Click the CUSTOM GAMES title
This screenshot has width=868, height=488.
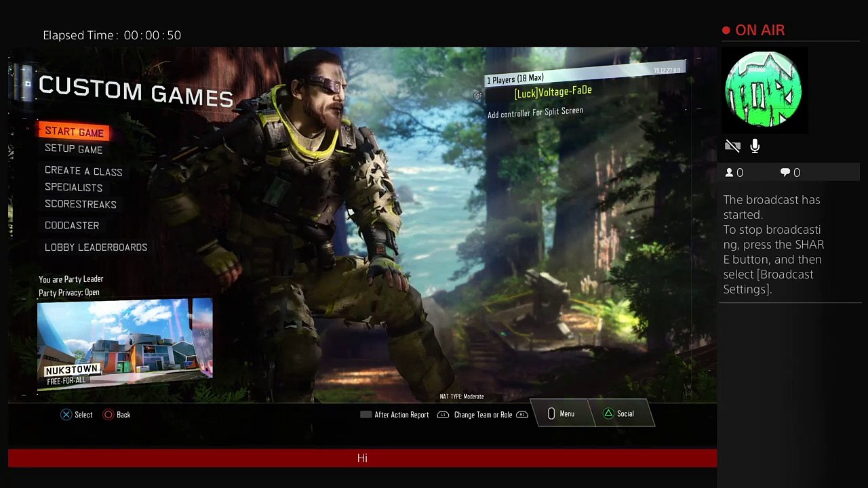pos(136,91)
